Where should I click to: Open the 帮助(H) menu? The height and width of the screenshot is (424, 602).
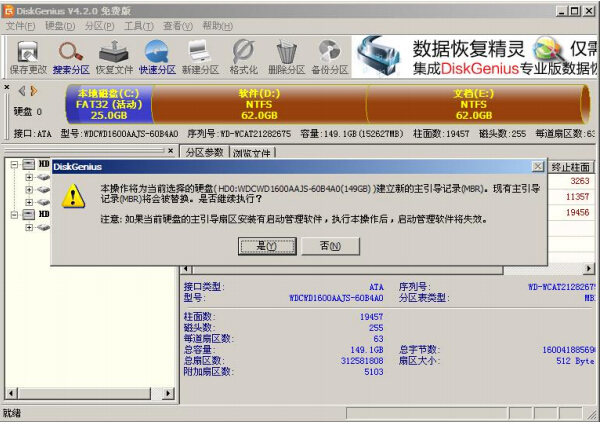point(217,26)
